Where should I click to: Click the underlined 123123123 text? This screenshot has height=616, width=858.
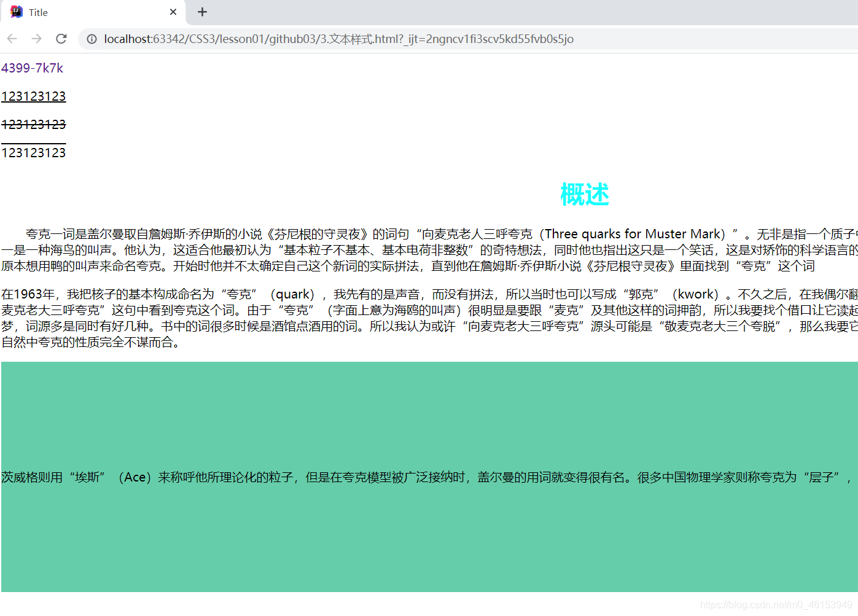coord(33,96)
